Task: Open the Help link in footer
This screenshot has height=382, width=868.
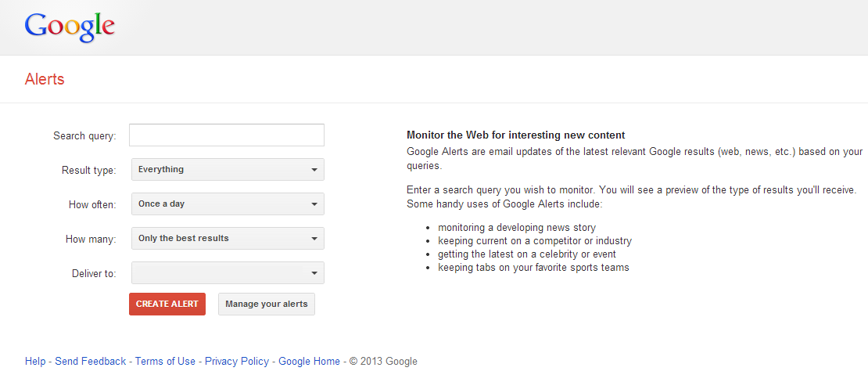Action: click(x=35, y=362)
